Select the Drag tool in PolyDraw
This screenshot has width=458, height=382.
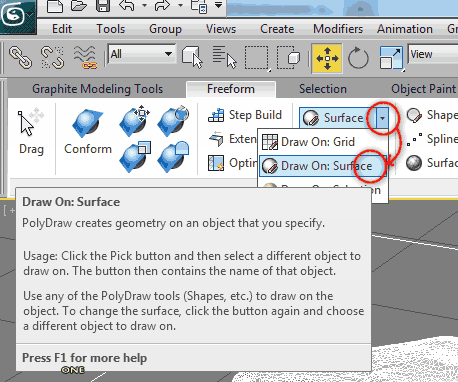31,132
